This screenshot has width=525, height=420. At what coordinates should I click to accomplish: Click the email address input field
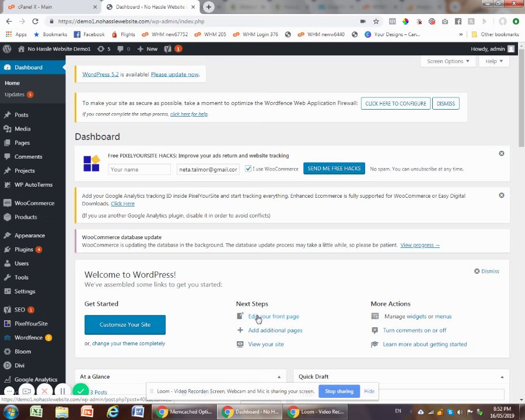pos(208,170)
